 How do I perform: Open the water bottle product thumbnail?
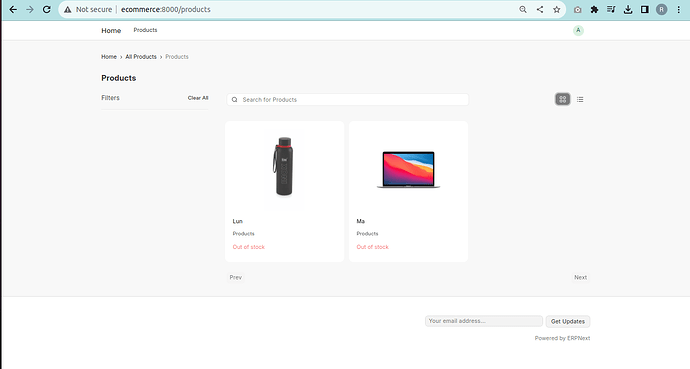(284, 166)
